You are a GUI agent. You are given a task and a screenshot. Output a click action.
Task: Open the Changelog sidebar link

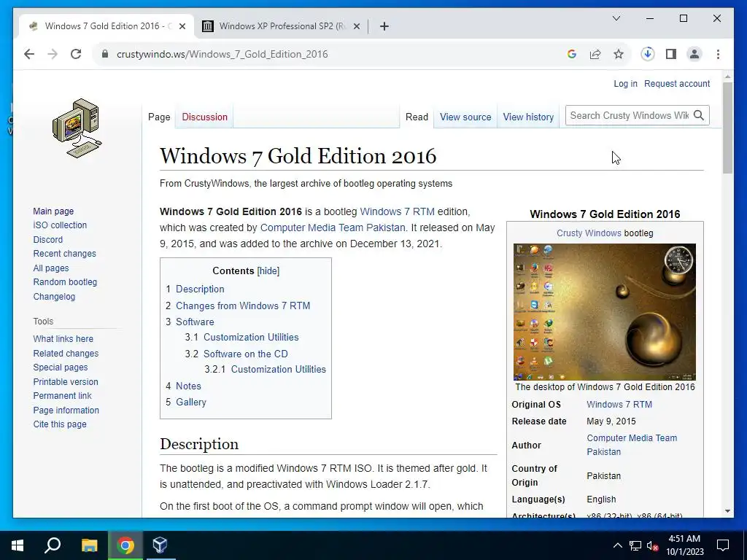(54, 296)
